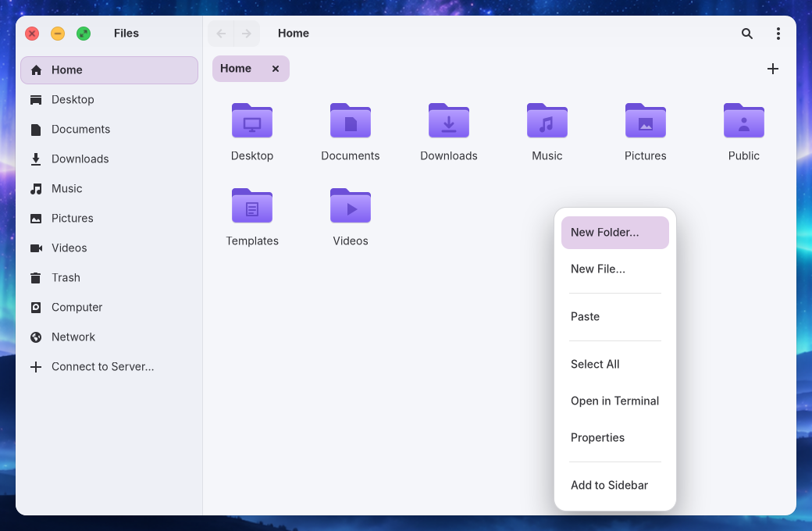Minimize the Files window
The image size is (812, 531).
click(x=58, y=34)
